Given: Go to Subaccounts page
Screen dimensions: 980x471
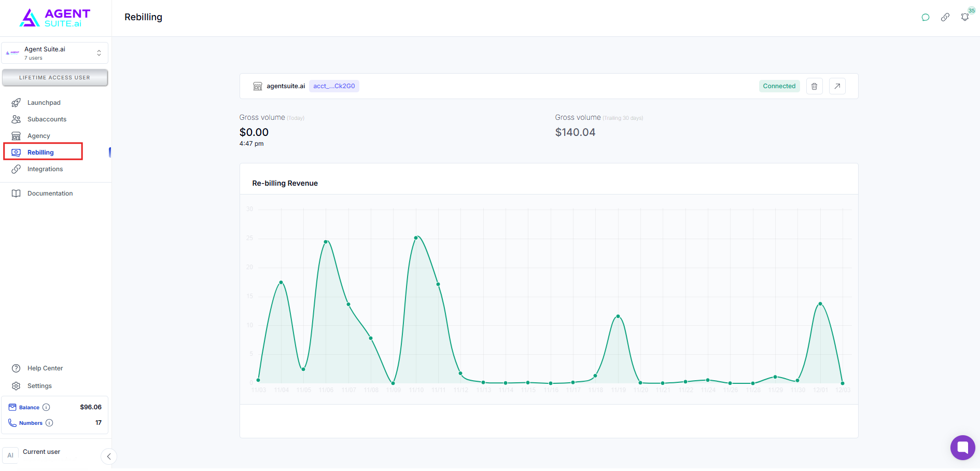Looking at the screenshot, I should (47, 119).
